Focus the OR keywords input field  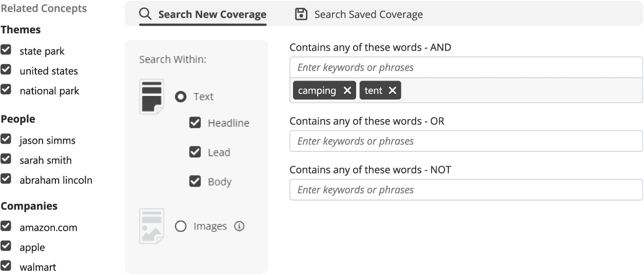[x=466, y=141]
